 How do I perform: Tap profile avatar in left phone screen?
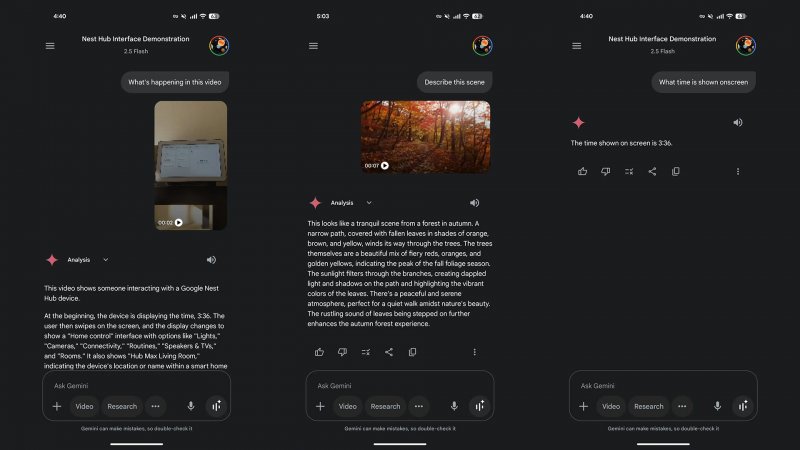tap(219, 45)
